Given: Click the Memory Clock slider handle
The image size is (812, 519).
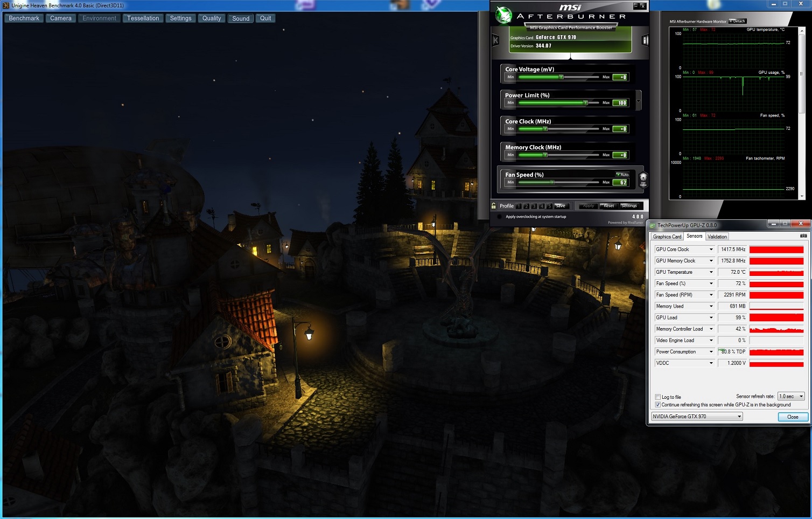Looking at the screenshot, I should click(x=545, y=155).
